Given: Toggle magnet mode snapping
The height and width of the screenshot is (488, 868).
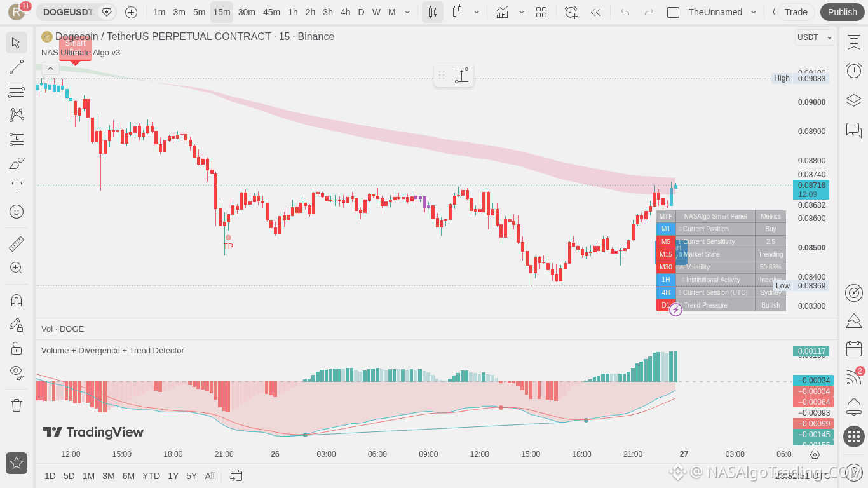Looking at the screenshot, I should tap(17, 300).
